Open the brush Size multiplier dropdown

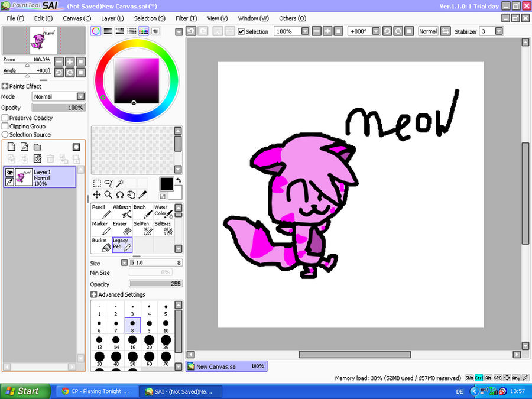124,262
